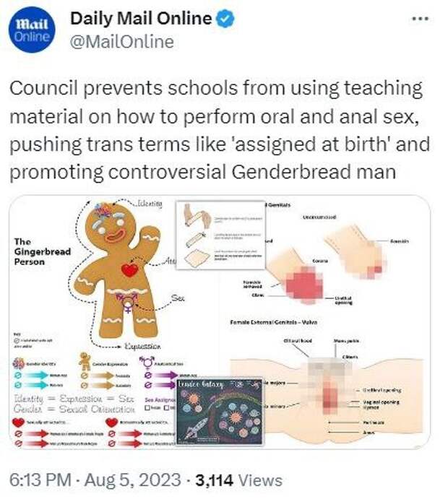
Task: Tick the second Sex Assigned checkbox
Action: click(x=167, y=407)
